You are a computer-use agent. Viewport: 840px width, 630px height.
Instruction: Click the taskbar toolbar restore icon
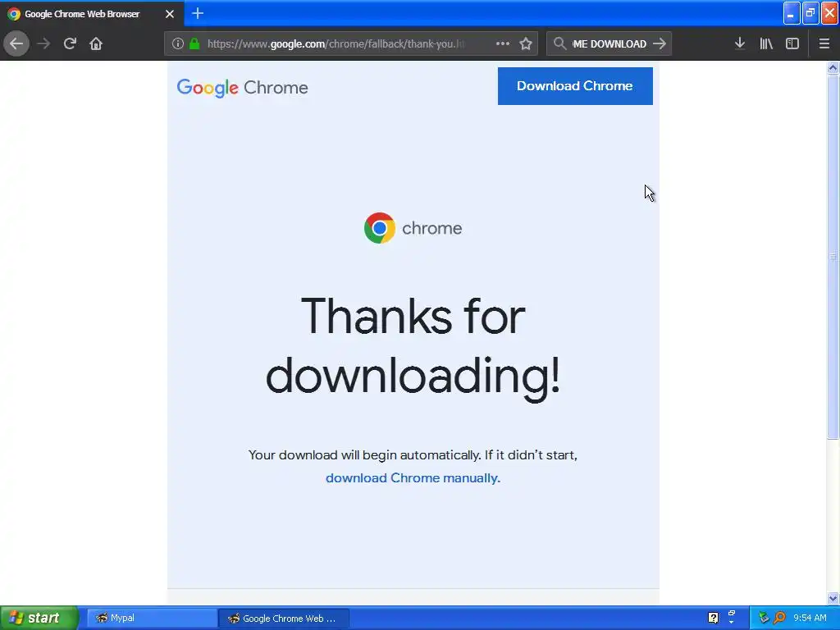[732, 614]
